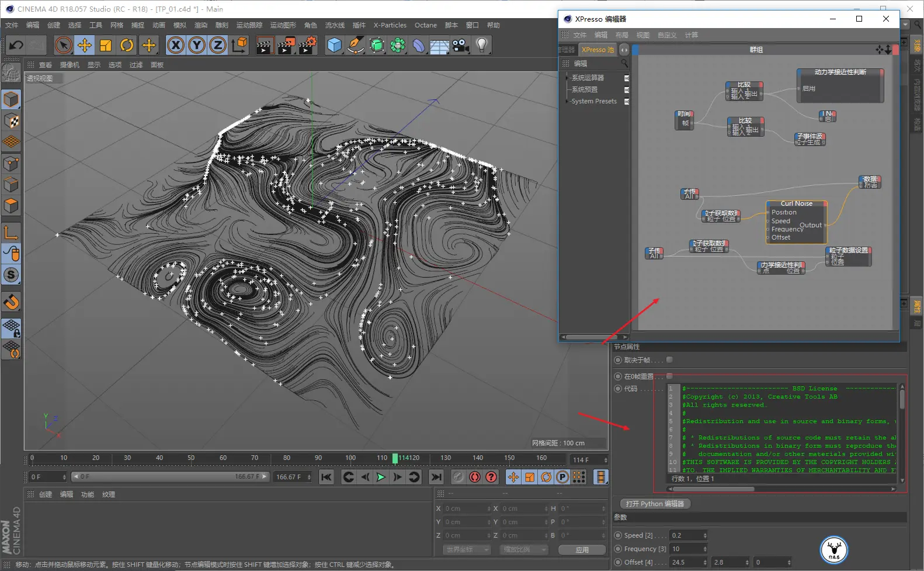The height and width of the screenshot is (571, 924).
Task: Open the Cube primitive object icon
Action: pos(334,45)
